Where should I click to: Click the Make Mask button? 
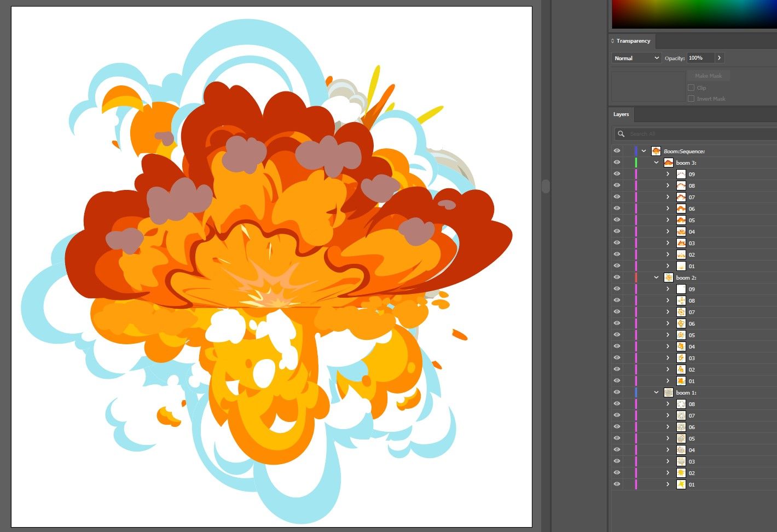pos(708,75)
